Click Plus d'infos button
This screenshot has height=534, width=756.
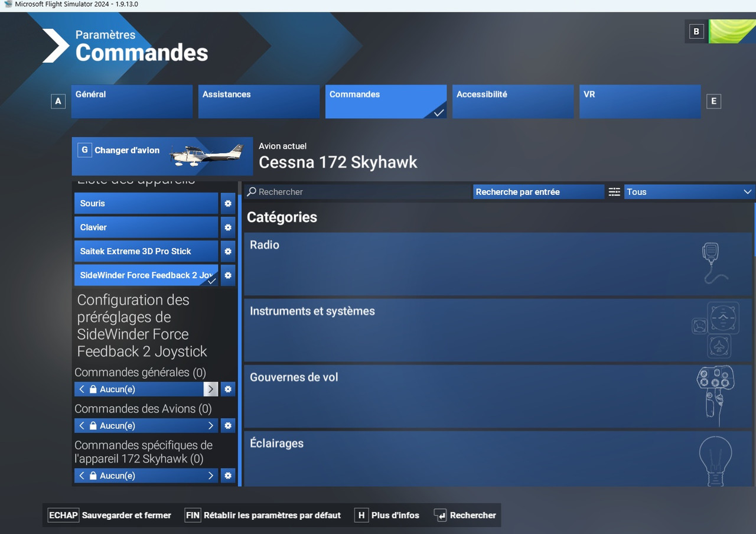[x=387, y=515]
